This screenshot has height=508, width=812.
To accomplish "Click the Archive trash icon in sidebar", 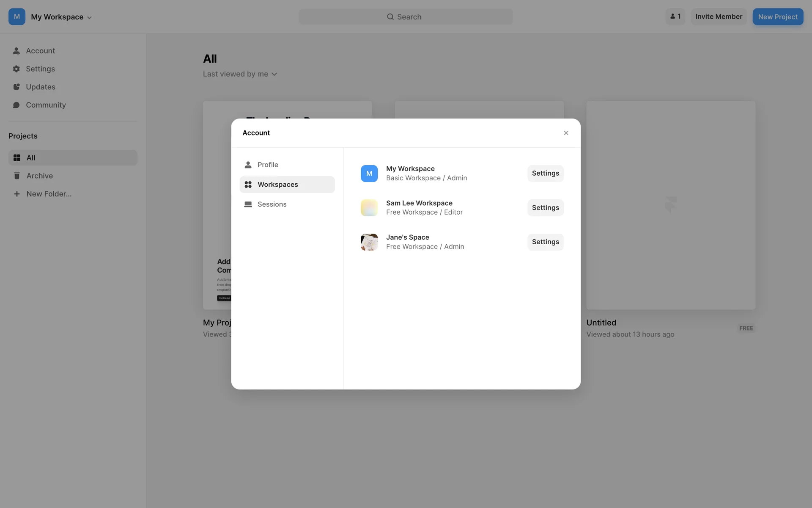I will pyautogui.click(x=17, y=176).
